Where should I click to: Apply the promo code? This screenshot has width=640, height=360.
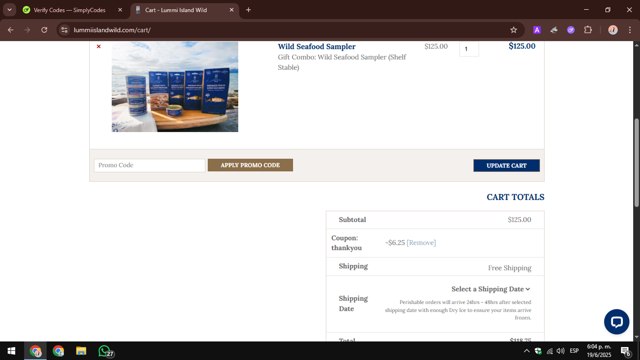pos(250,165)
